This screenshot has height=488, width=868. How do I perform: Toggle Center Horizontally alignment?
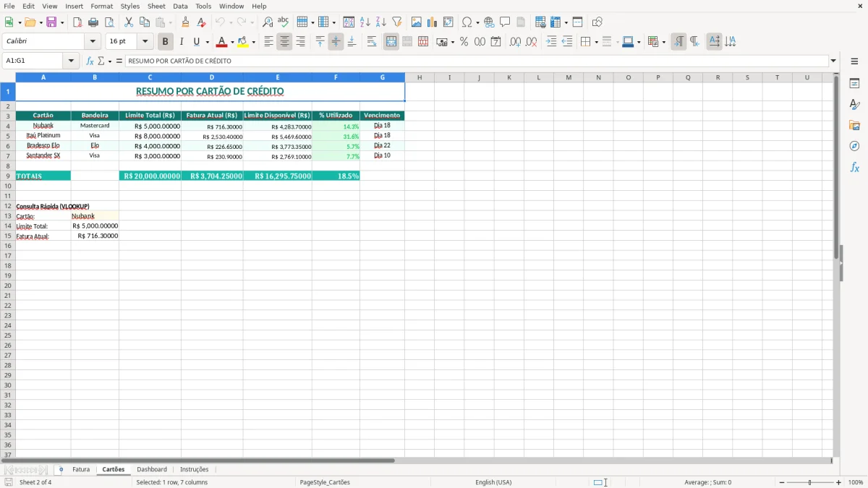[x=284, y=42]
